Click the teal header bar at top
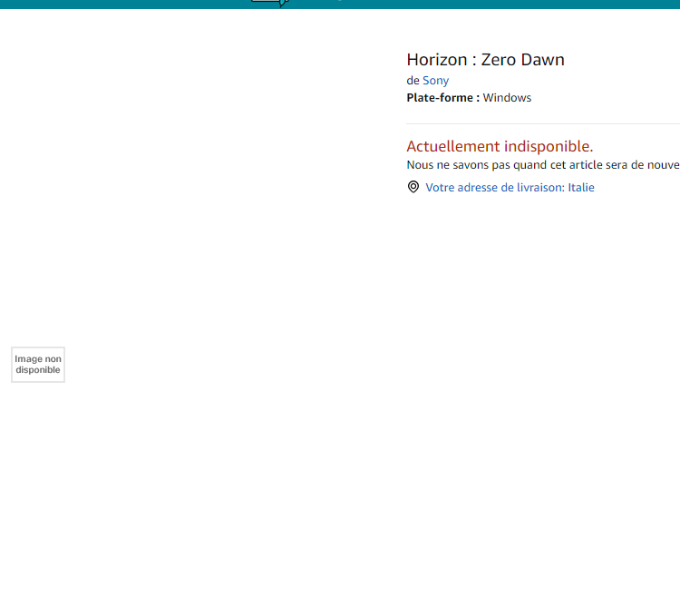 point(499,4)
